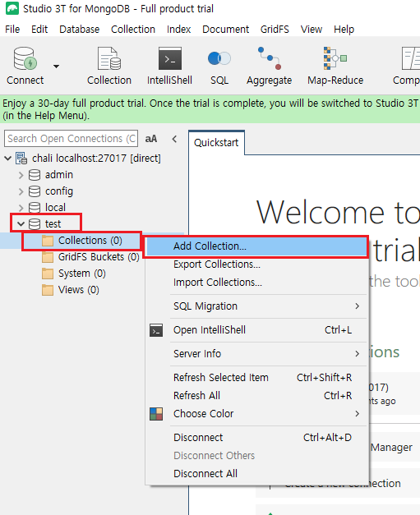The image size is (420, 515).
Task: Expand the config database
Action: coord(21,191)
